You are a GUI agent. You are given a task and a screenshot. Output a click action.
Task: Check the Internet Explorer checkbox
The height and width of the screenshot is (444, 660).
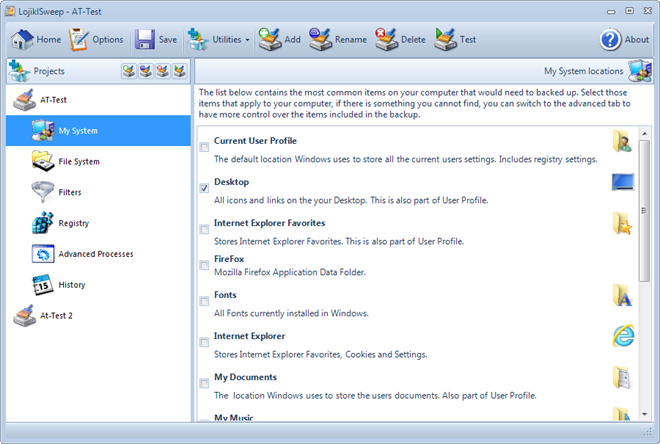click(x=204, y=342)
